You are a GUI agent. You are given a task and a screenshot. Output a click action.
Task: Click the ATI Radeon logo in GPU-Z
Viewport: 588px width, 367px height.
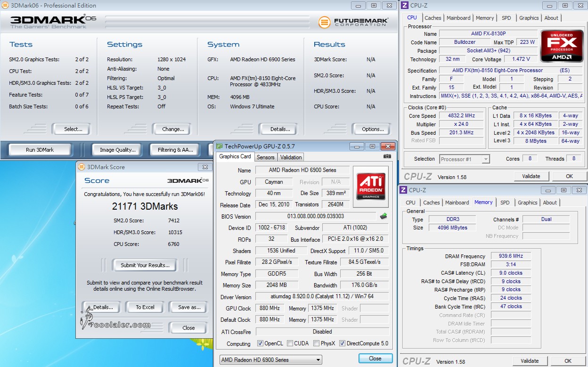coord(371,187)
